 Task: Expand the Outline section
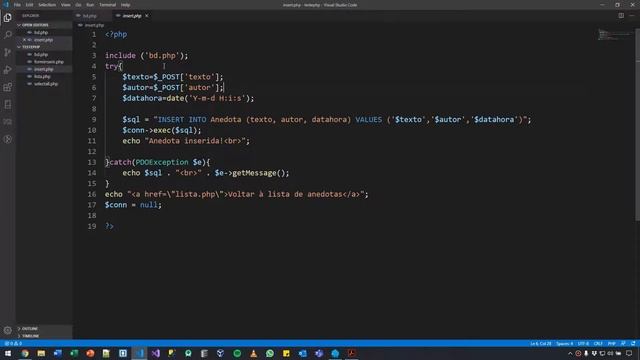pos(44,329)
